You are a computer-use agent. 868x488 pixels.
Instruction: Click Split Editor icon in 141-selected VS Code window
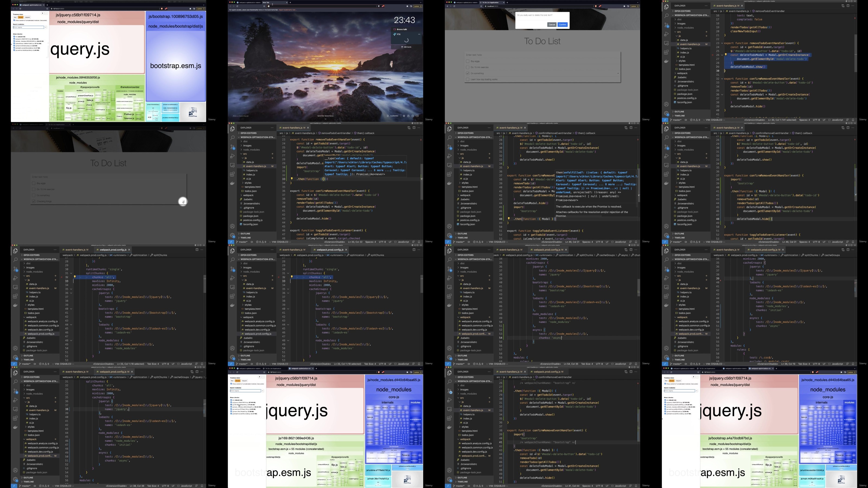(848, 6)
